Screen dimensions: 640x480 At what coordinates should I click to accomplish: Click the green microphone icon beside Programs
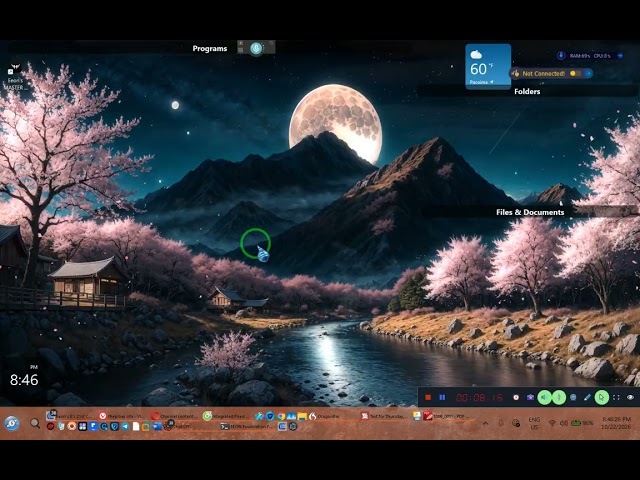[x=256, y=49]
